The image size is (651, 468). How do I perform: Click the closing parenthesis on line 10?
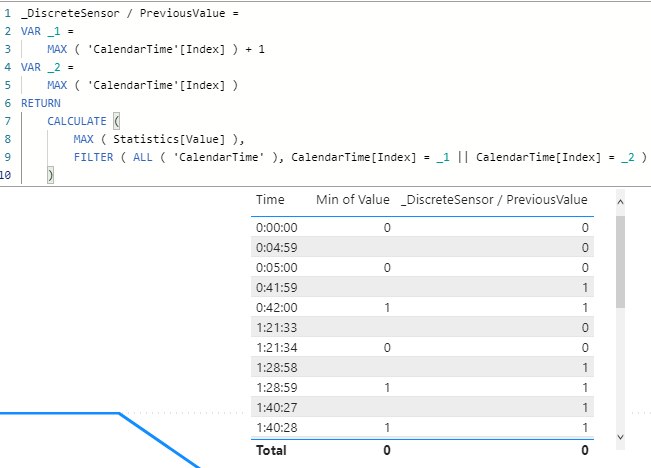pos(50,175)
